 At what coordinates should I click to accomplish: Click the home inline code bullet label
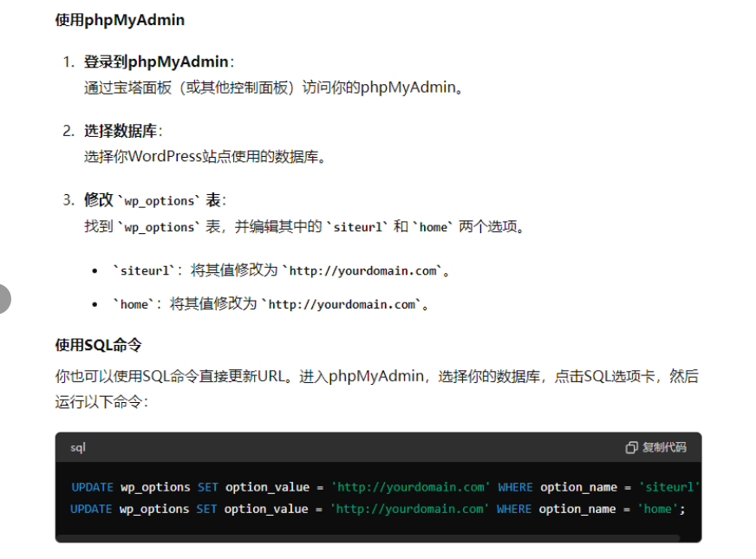[134, 304]
